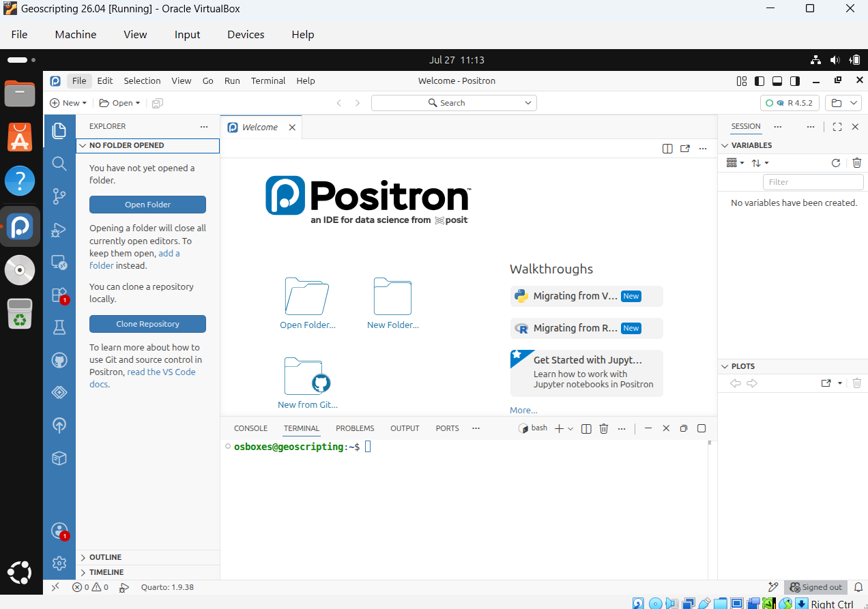The image size is (868, 609).
Task: Open the 'read the VS Code docs' link
Action: 143,378
